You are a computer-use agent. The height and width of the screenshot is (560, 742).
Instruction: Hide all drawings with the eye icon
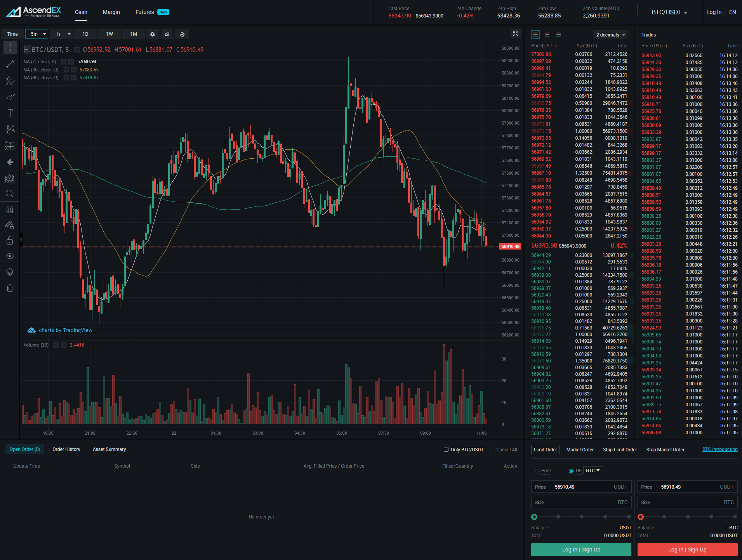click(x=10, y=256)
